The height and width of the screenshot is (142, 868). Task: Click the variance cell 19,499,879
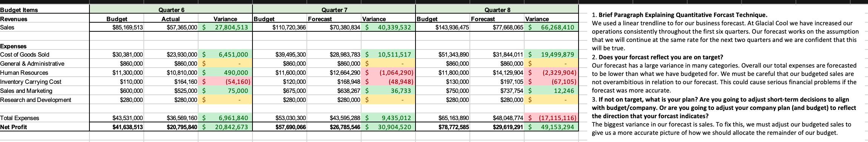click(x=551, y=55)
